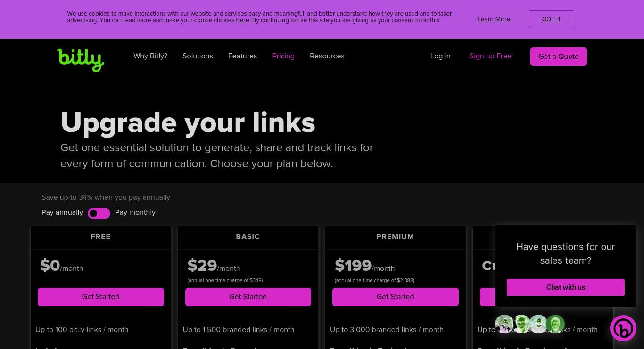Toggle the annual/monthly payment switch
The image size is (644, 349).
click(x=99, y=213)
